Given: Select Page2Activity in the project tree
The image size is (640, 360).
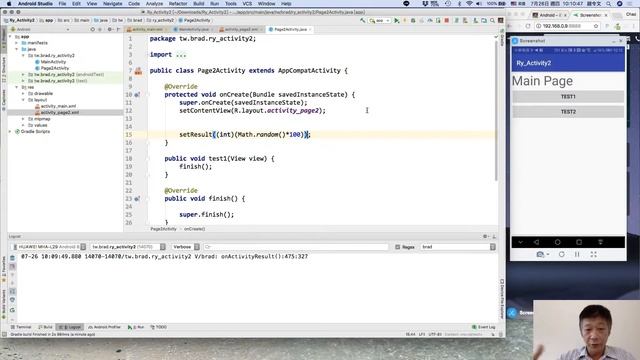Looking at the screenshot, I should coord(55,68).
